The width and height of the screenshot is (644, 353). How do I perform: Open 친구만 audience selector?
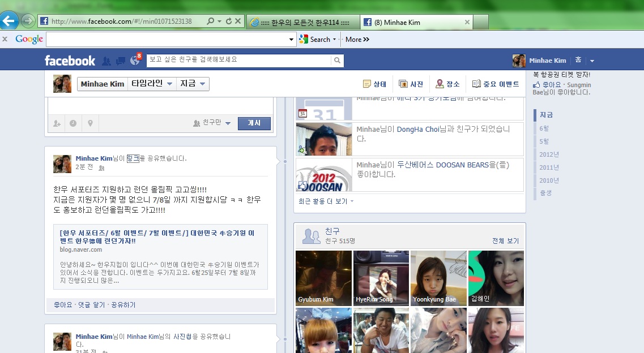(x=212, y=123)
